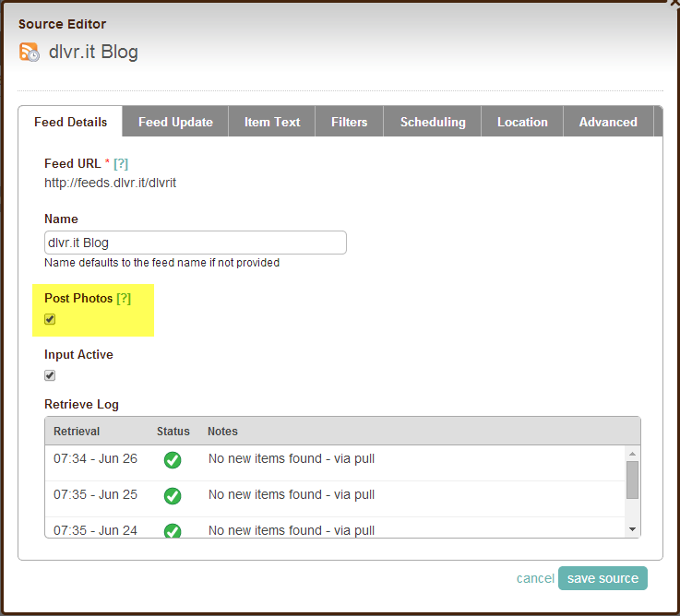Click the save source button
Image resolution: width=680 pixels, height=616 pixels.
pos(602,578)
